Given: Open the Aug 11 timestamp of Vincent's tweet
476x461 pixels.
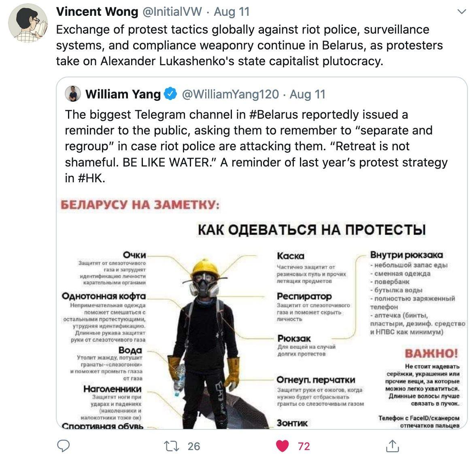Looking at the screenshot, I should click(232, 12).
